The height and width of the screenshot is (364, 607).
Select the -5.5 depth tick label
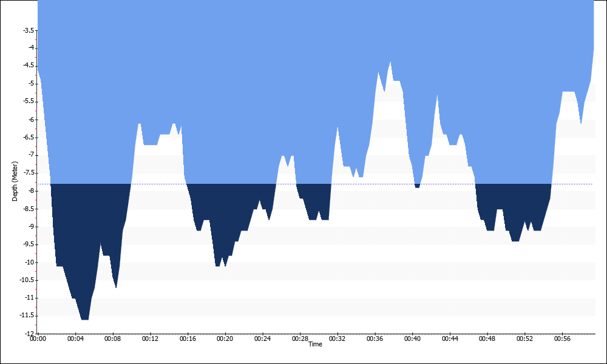pyautogui.click(x=28, y=101)
